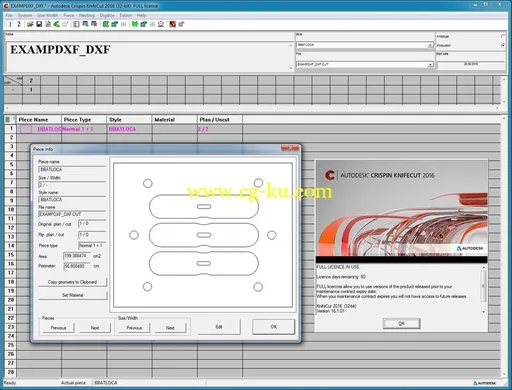Click the Set Material button
The image size is (512, 390).
click(72, 295)
